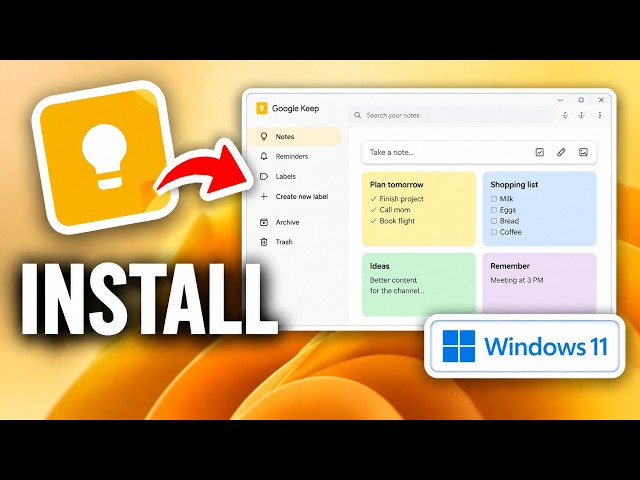Click the refresh icon beside the search bar
The height and width of the screenshot is (480, 640).
tap(565, 115)
